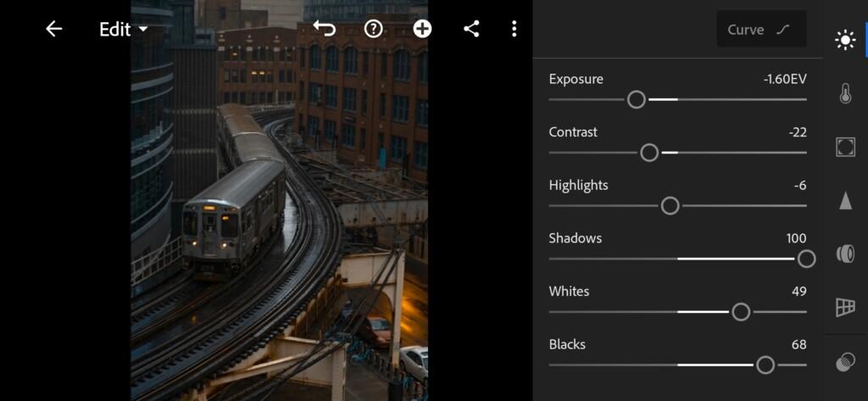Viewport: 868px width, 401px height.
Task: Click the Shadows label
Action: [576, 239]
